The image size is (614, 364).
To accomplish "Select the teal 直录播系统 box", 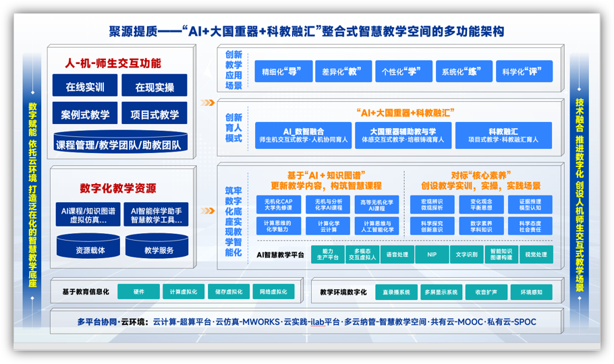I will [396, 292].
